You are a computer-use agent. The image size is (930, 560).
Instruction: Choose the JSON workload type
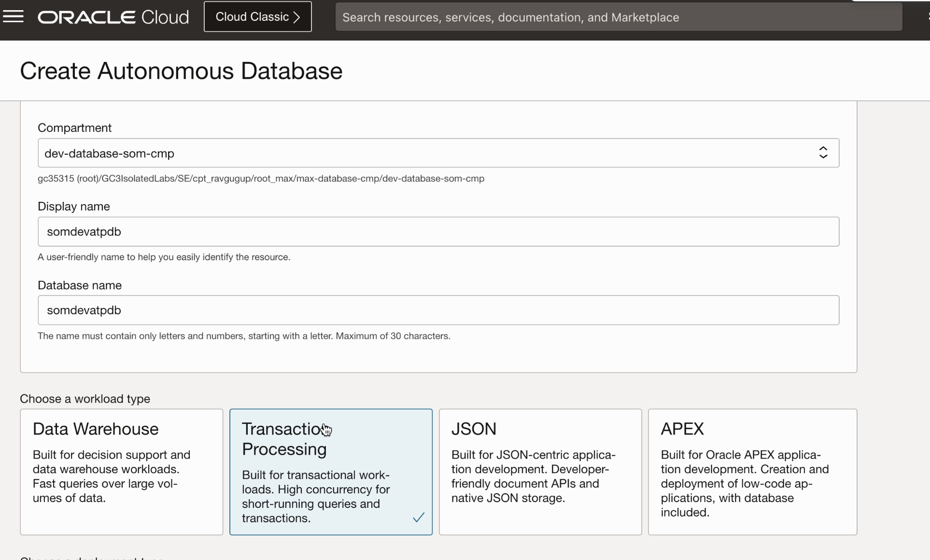[x=540, y=472]
